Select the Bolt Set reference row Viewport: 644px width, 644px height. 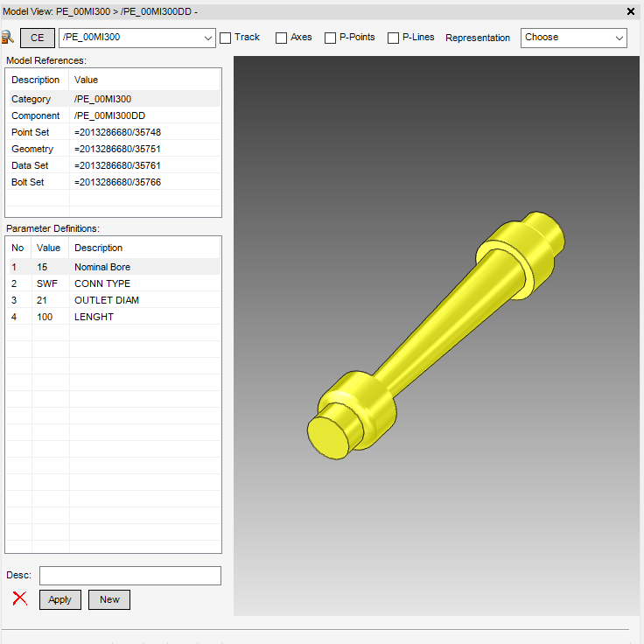pyautogui.click(x=114, y=182)
